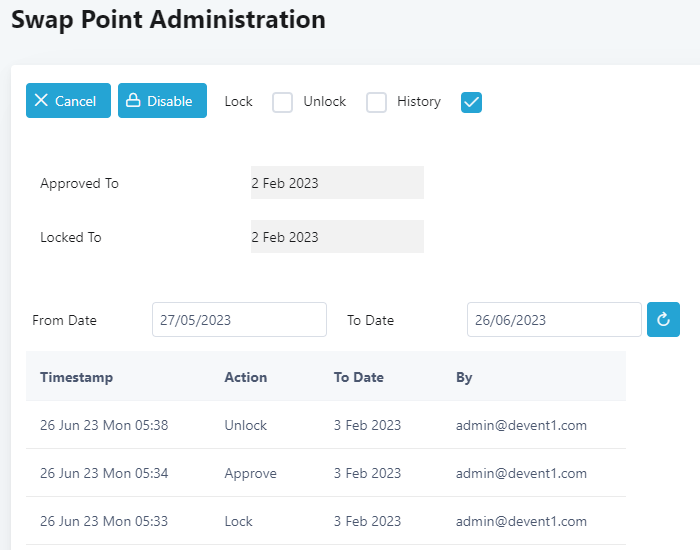Click the Swap Point Administration heading
The width and height of the screenshot is (700, 550).
(x=168, y=19)
